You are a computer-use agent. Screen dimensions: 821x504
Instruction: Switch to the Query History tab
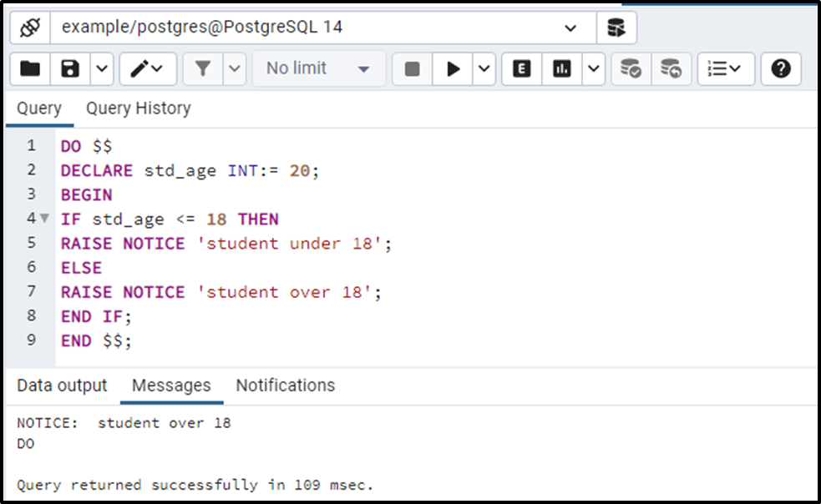pos(137,108)
